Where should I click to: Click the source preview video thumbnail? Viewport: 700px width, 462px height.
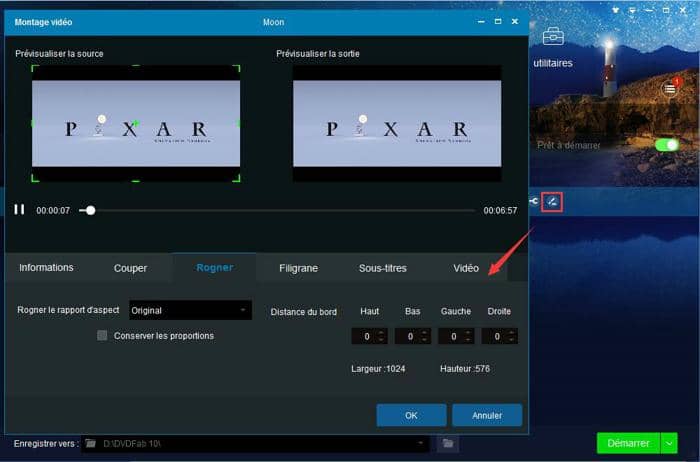click(x=136, y=124)
